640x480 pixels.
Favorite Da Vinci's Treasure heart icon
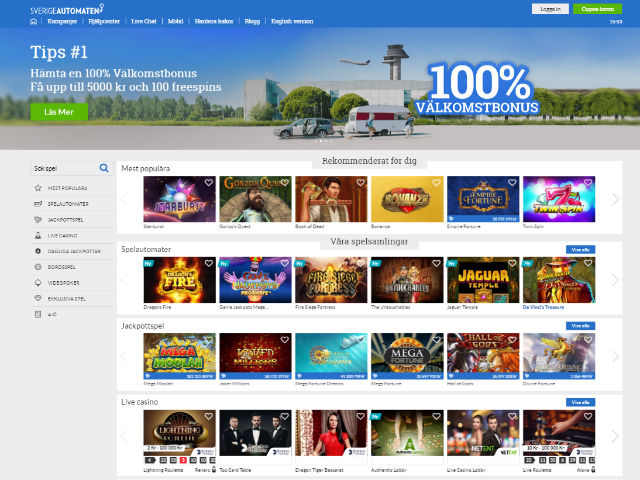pos(588,263)
